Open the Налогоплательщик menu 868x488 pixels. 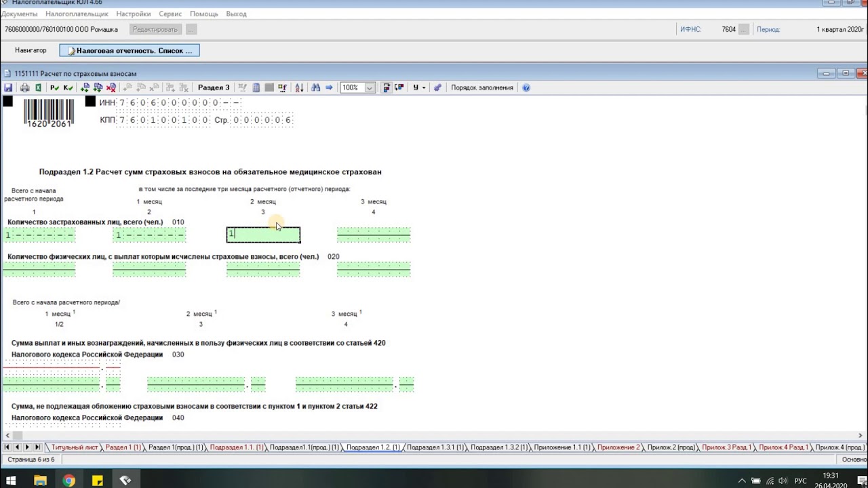point(77,14)
